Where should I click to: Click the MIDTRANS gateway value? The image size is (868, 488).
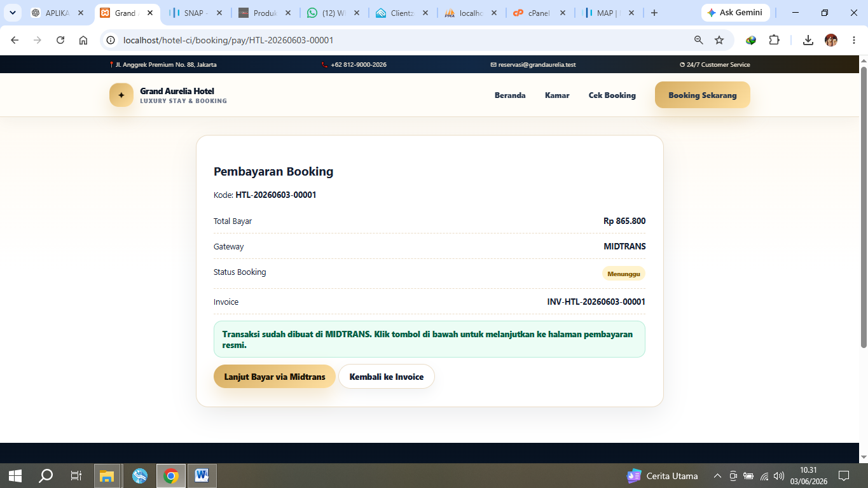[624, 246]
